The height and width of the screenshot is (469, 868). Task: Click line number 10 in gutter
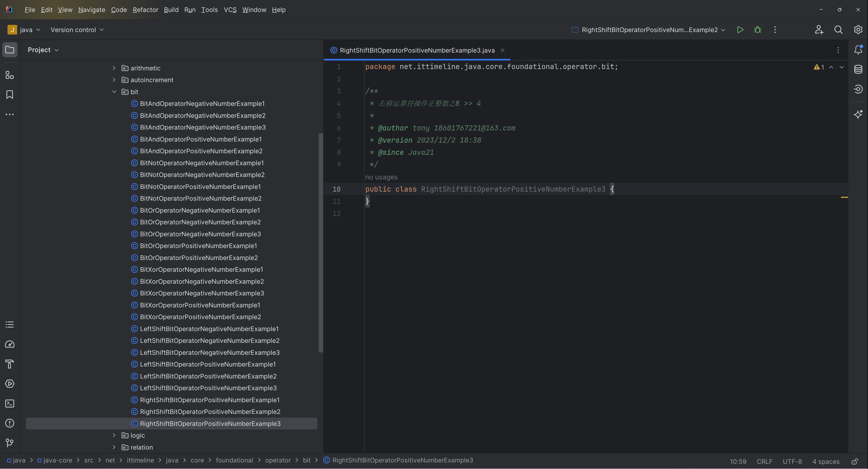[336, 189]
